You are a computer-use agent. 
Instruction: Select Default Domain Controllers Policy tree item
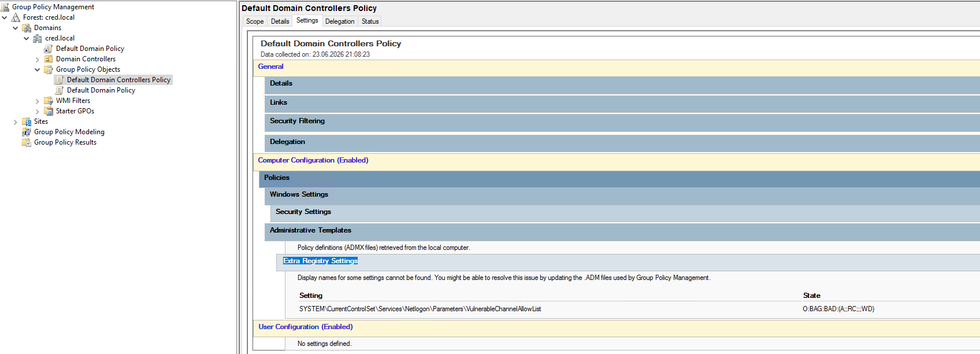pyautogui.click(x=118, y=80)
